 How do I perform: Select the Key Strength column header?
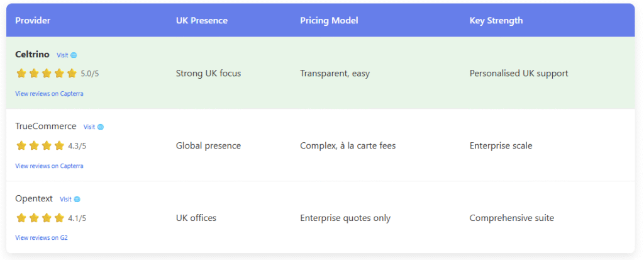pyautogui.click(x=496, y=21)
